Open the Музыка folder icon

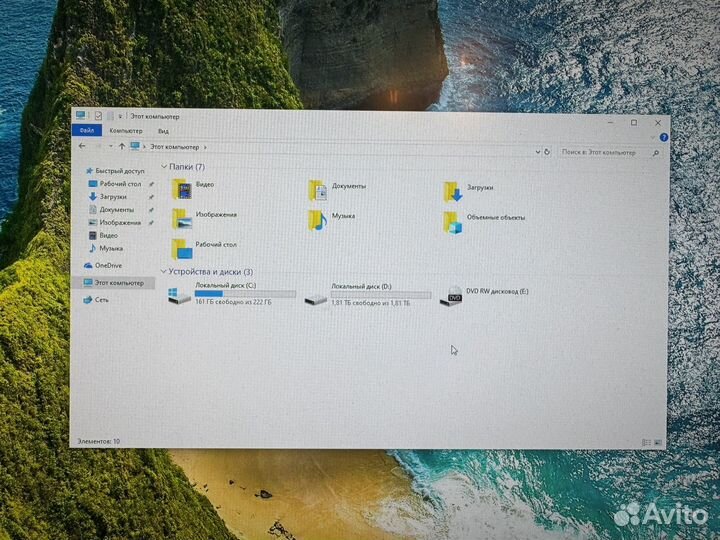pos(318,220)
